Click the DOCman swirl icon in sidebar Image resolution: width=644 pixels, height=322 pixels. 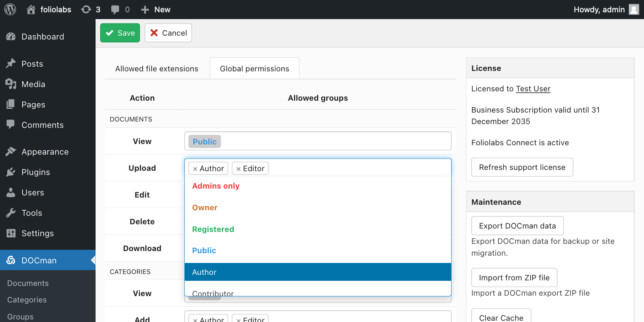[11, 260]
